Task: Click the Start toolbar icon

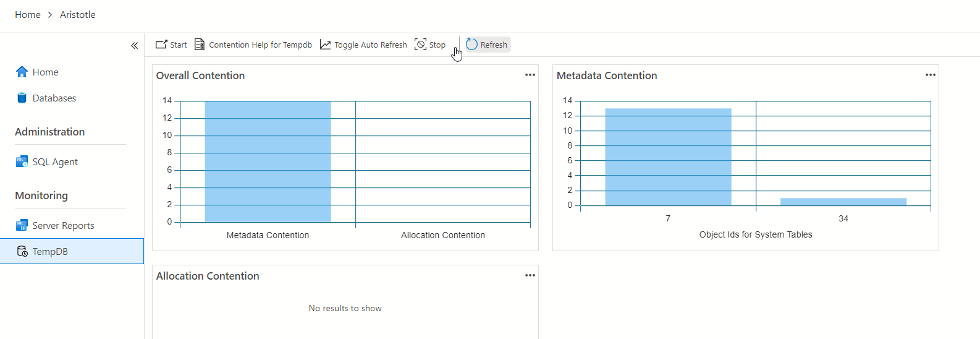Action: 162,45
